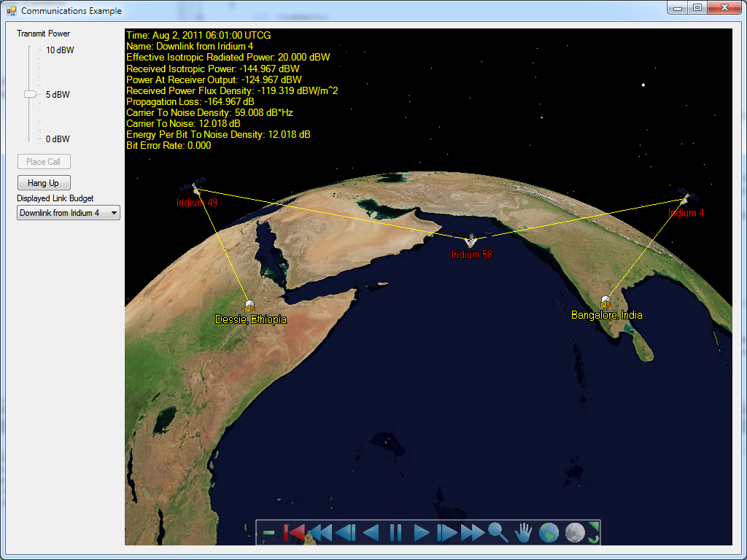Click the Communications Example window icon
747x560 pixels.
(x=12, y=10)
